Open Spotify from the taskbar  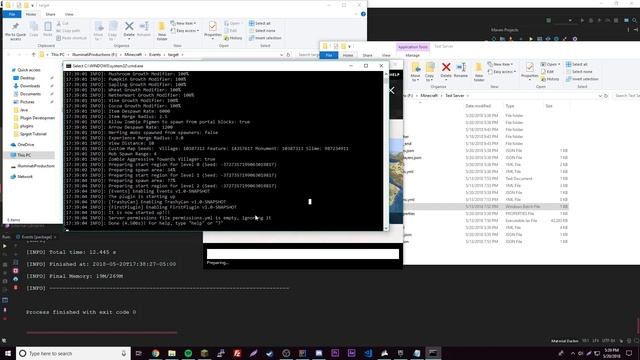[x=188, y=353]
